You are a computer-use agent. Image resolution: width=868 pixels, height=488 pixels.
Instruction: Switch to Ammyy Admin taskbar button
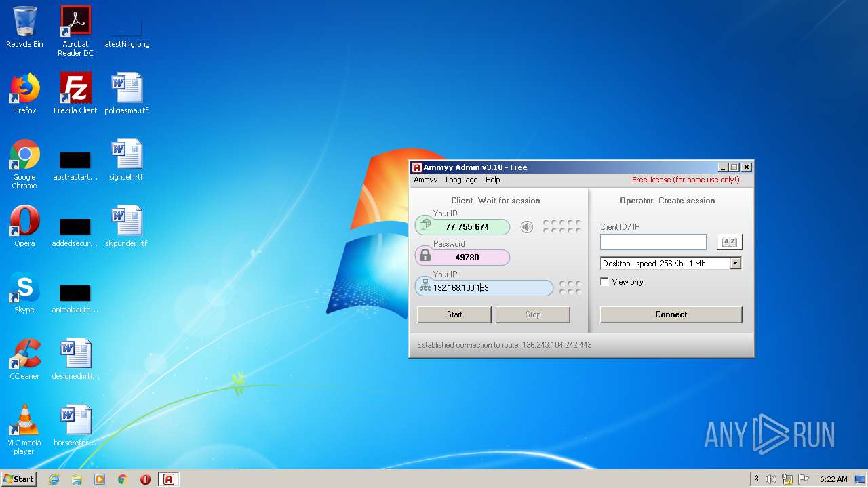click(x=169, y=479)
